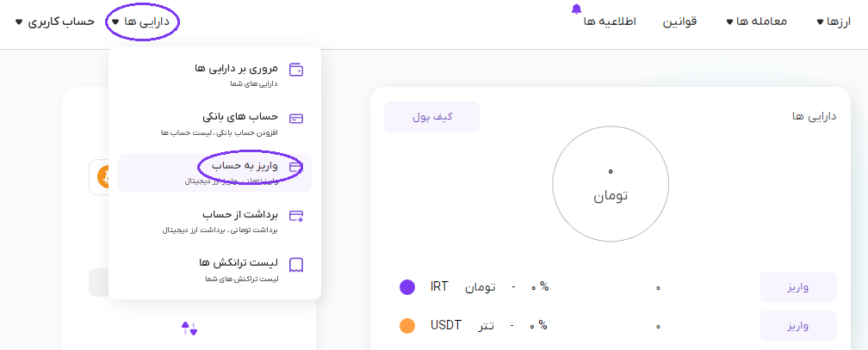Click the circular تومان balance chart
Image resolution: width=868 pixels, height=350 pixels.
pos(611,184)
